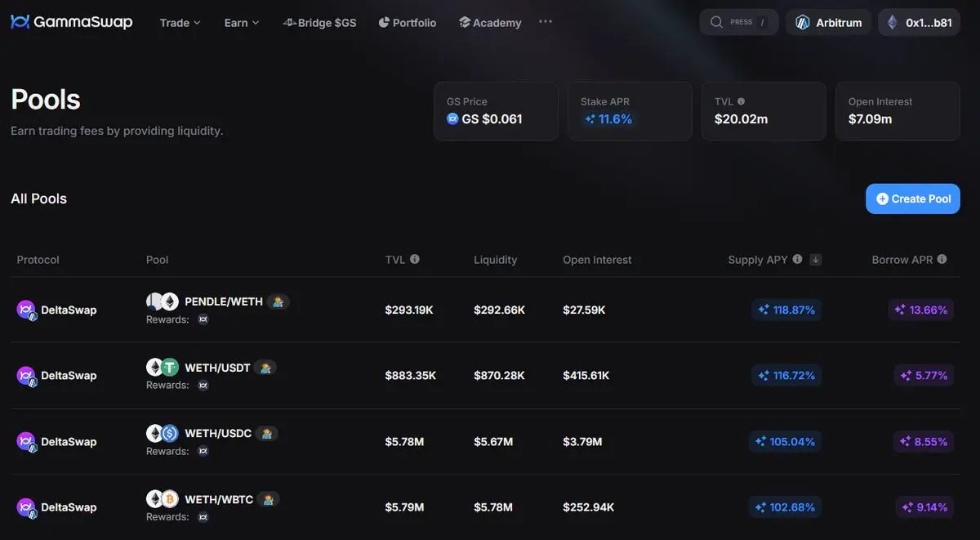Click the info icon next to TVL card title

coord(741,101)
